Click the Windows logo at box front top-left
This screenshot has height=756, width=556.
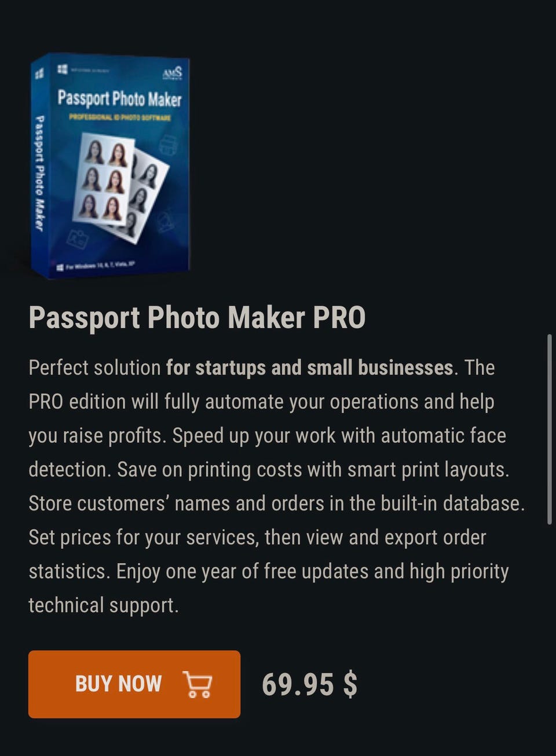click(62, 69)
